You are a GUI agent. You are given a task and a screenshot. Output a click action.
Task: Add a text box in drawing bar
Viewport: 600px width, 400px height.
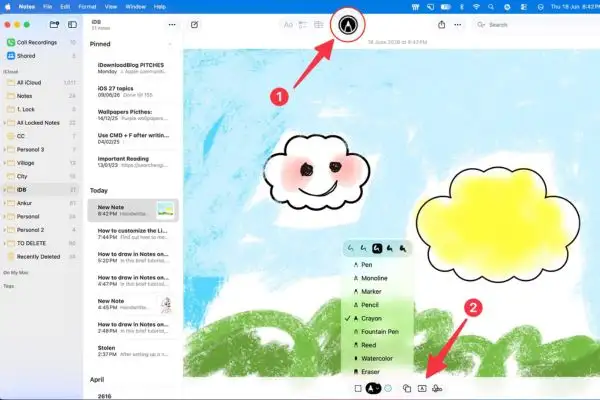(x=422, y=389)
